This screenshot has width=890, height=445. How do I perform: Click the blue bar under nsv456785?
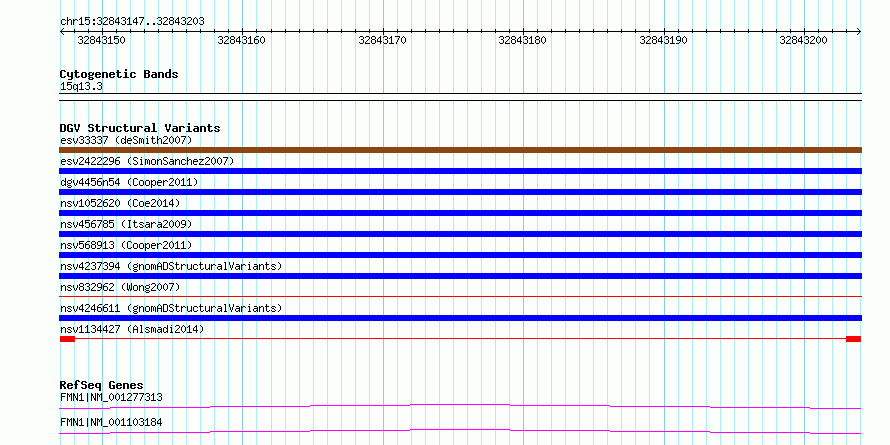coord(460,234)
